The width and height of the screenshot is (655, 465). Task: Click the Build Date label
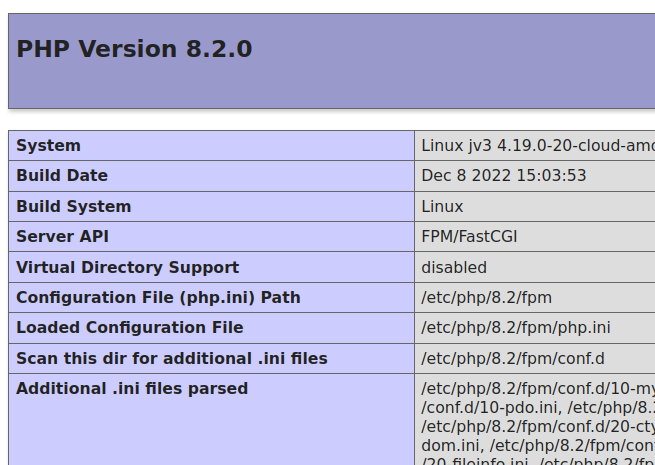62,176
